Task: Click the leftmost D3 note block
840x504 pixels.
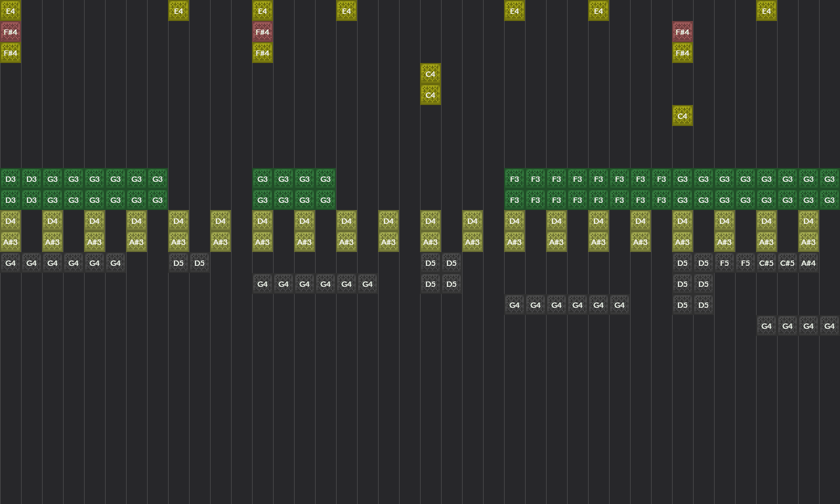Action: (x=10, y=179)
